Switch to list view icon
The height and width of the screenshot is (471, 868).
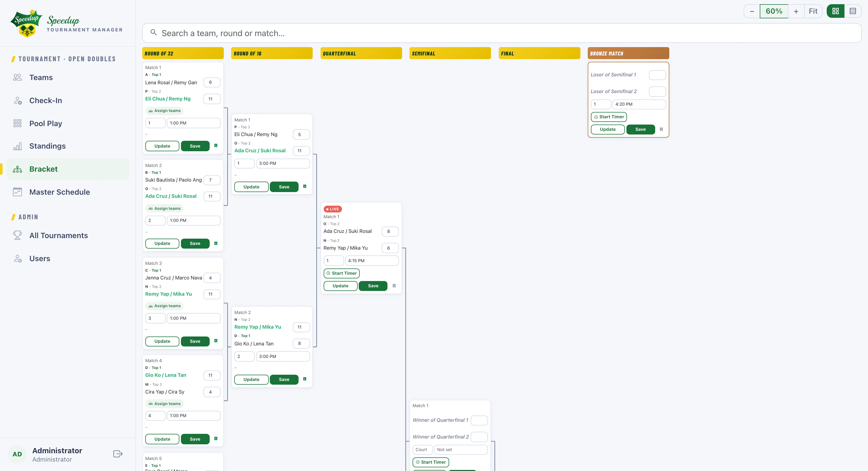click(x=853, y=11)
